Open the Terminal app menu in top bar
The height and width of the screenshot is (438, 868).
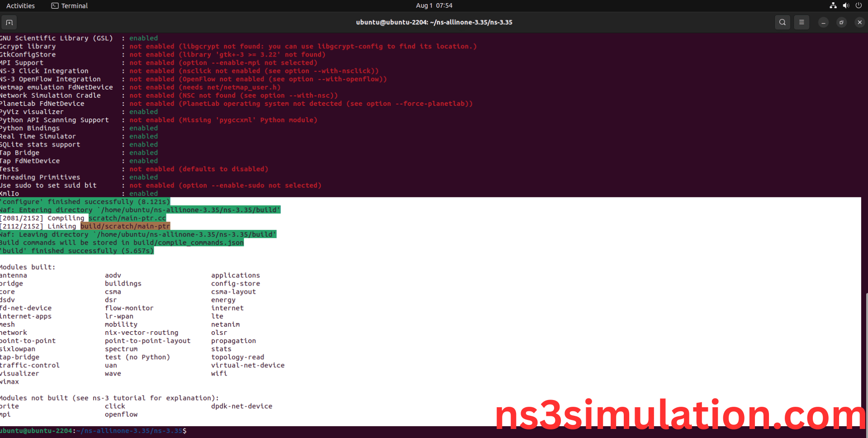pyautogui.click(x=70, y=5)
